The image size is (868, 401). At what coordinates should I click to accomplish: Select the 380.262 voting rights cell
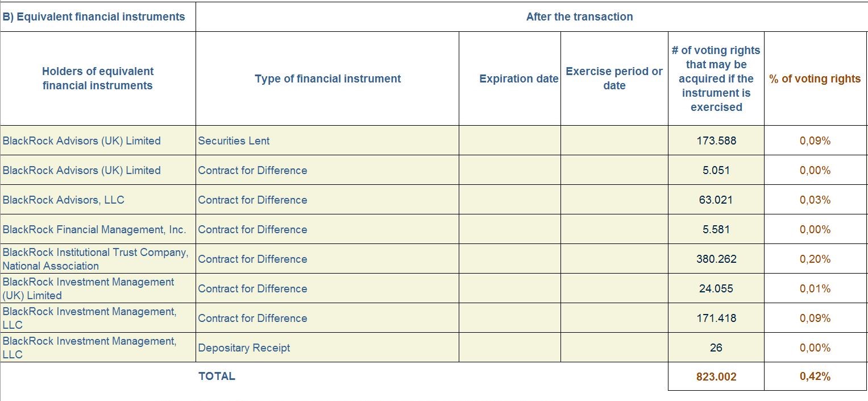coord(716,259)
